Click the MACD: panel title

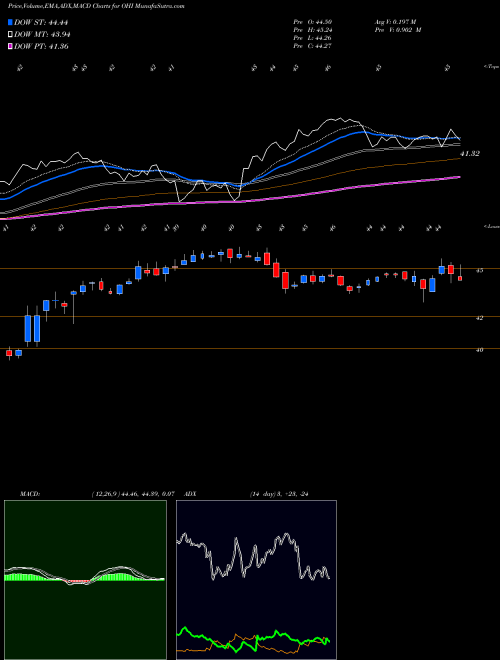click(29, 494)
